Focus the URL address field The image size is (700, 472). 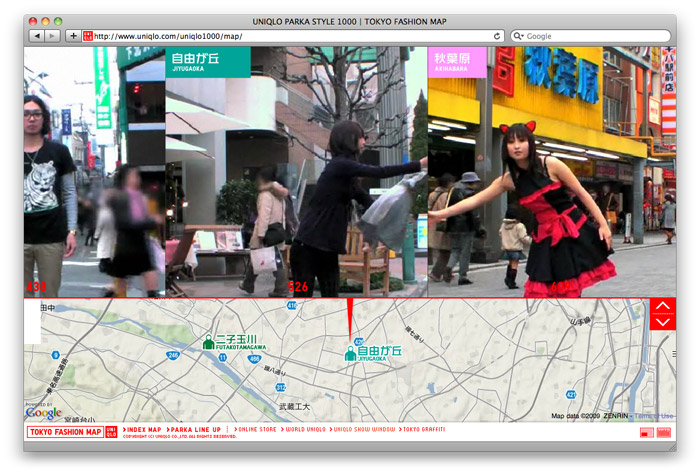(293, 36)
